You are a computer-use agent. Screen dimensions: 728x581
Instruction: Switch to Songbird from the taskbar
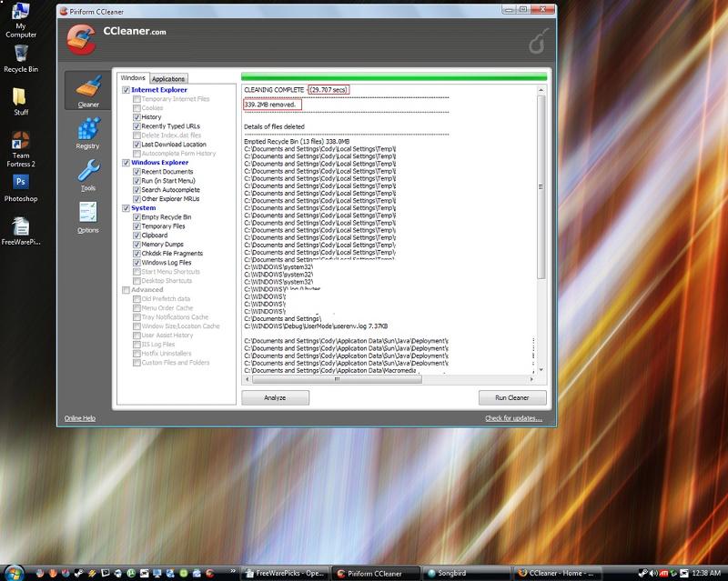pyautogui.click(x=466, y=573)
